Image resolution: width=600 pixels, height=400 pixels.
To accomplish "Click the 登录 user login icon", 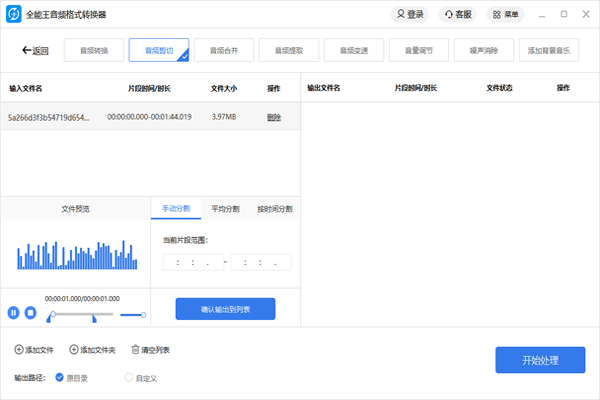I will tap(400, 15).
